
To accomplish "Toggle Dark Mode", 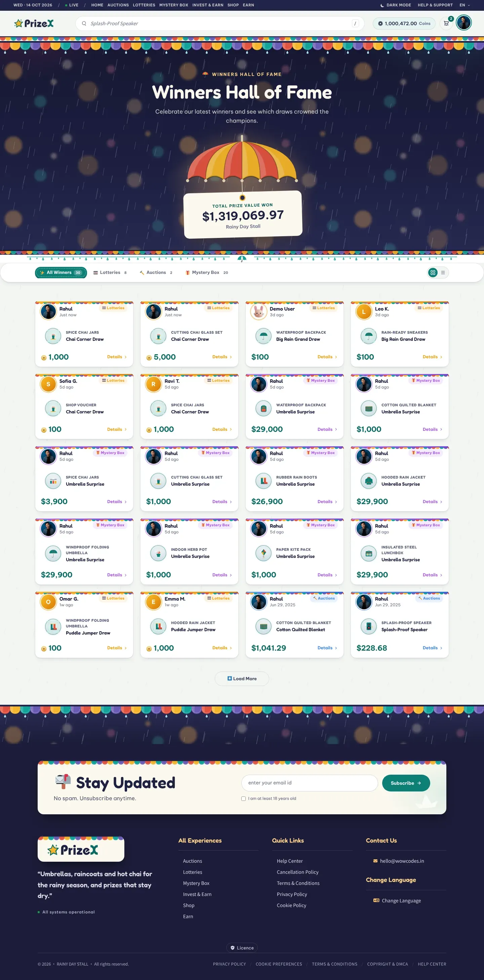I will pos(395,5).
